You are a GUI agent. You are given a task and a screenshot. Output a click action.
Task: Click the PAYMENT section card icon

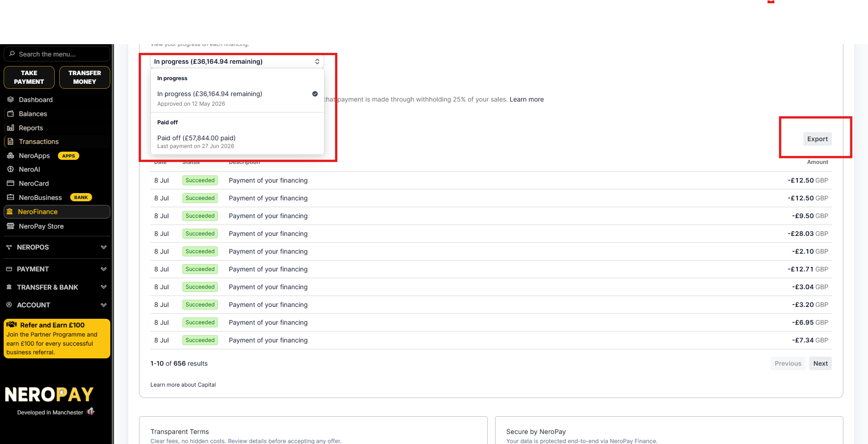tap(9, 269)
